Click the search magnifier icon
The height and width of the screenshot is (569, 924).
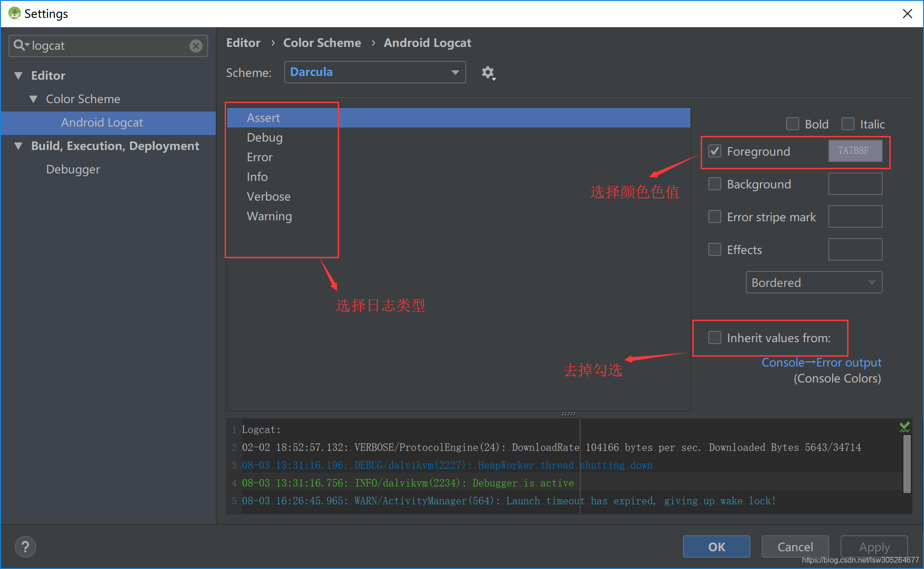21,45
